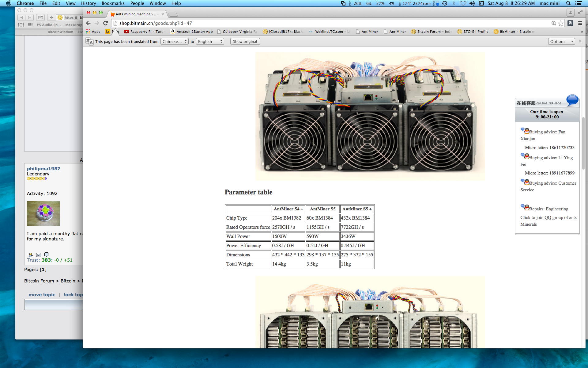The width and height of the screenshot is (588, 368).
Task: Open macOS Spotlight search
Action: coord(568,3)
